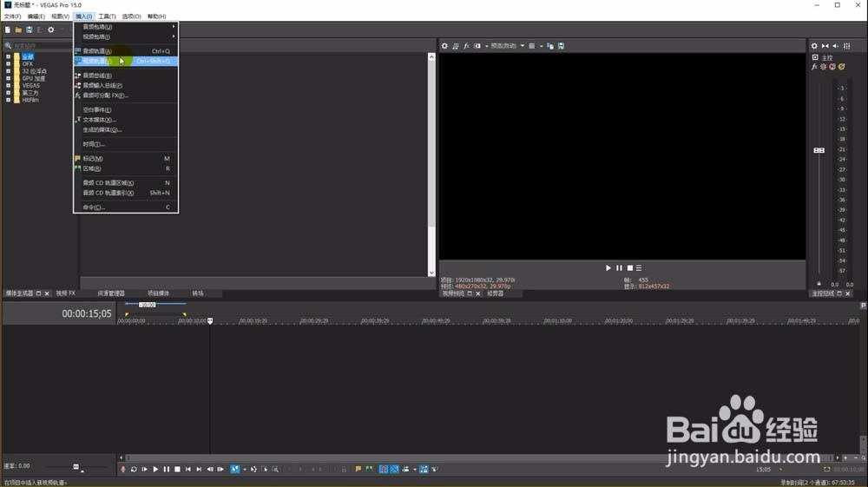This screenshot has width=868, height=487.
Task: Click split screen view icon in preview toolbar
Action: point(477,46)
